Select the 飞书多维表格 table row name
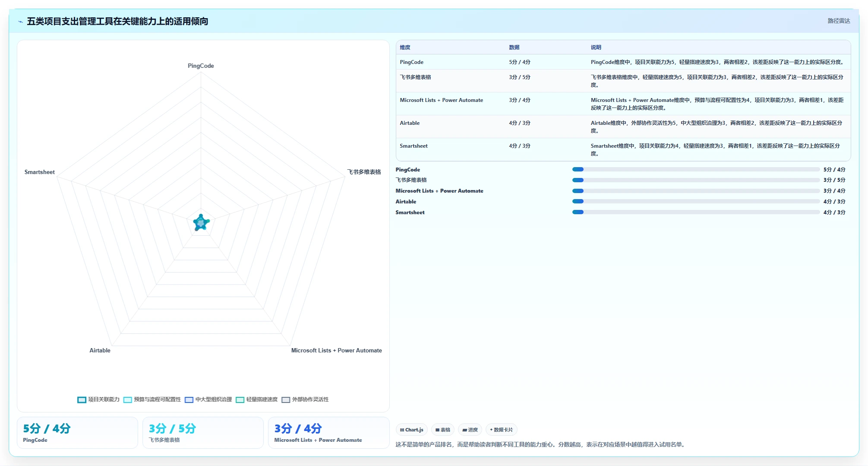Image resolution: width=868 pixels, height=466 pixels. [415, 77]
